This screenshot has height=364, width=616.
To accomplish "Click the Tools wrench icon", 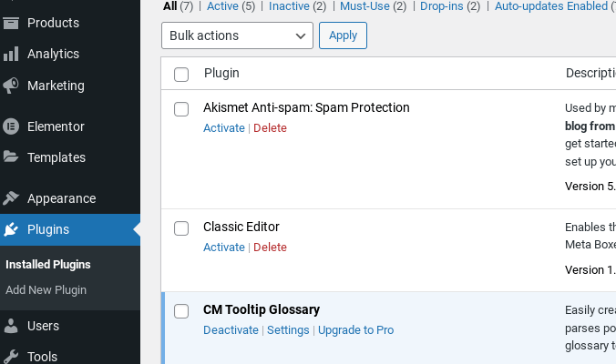I will click(x=11, y=356).
